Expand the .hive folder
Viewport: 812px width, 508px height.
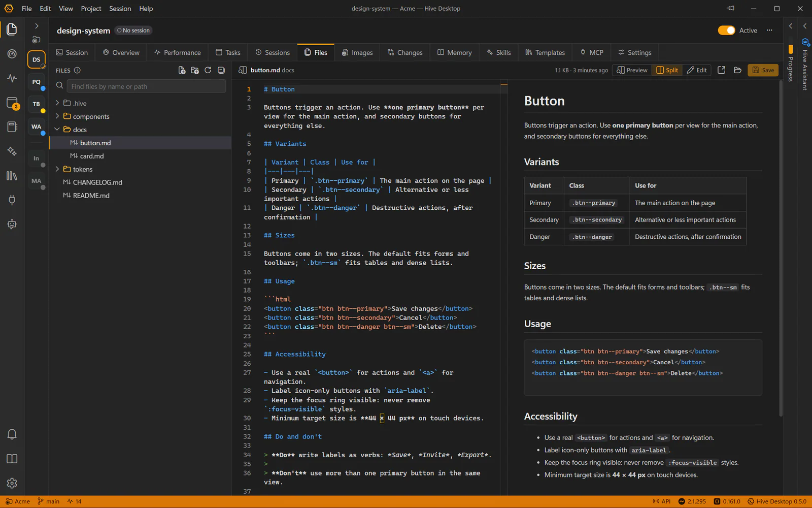(57, 103)
